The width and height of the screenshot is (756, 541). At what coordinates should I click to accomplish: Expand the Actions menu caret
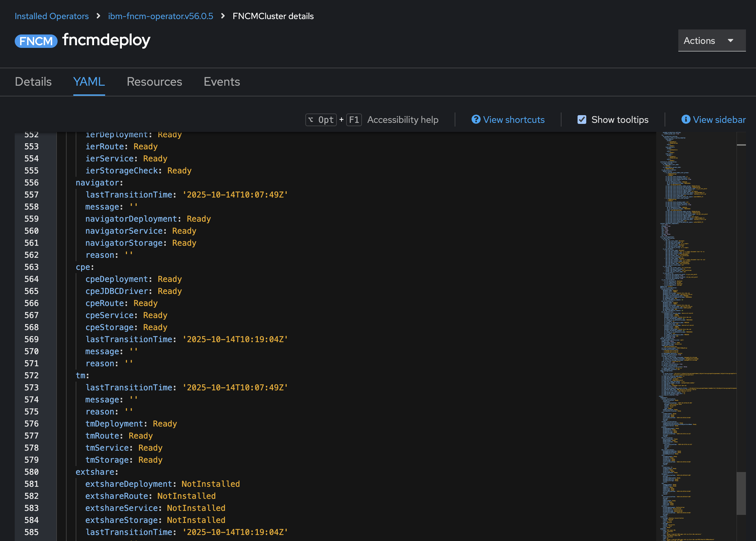click(x=731, y=41)
